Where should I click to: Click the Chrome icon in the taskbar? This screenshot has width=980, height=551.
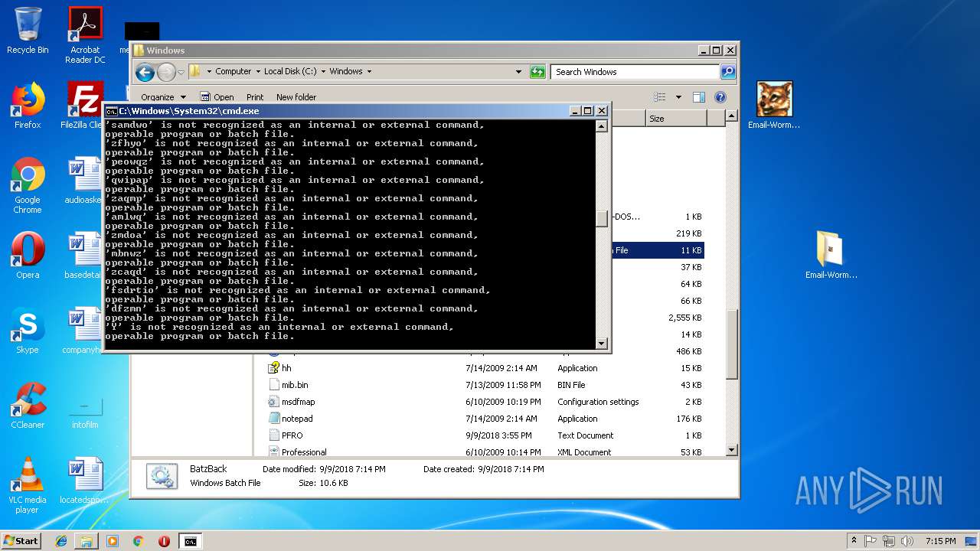(x=138, y=541)
